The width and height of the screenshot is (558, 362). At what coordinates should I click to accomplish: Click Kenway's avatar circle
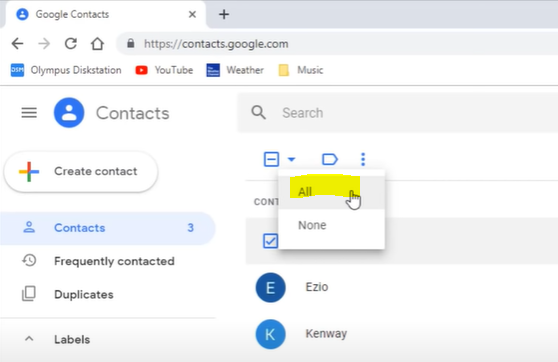(270, 334)
